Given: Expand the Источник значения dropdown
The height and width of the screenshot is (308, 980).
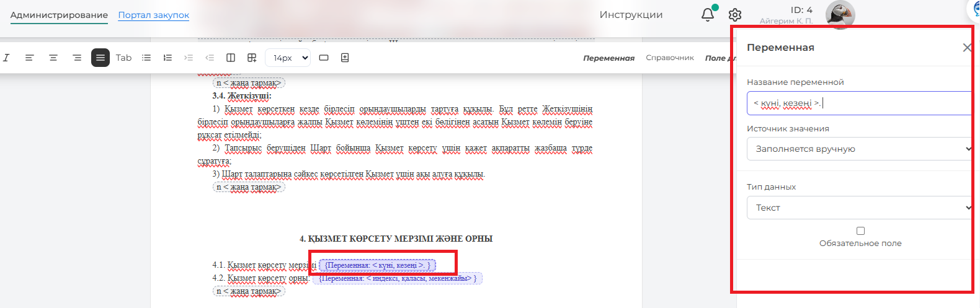Looking at the screenshot, I should coord(859,149).
